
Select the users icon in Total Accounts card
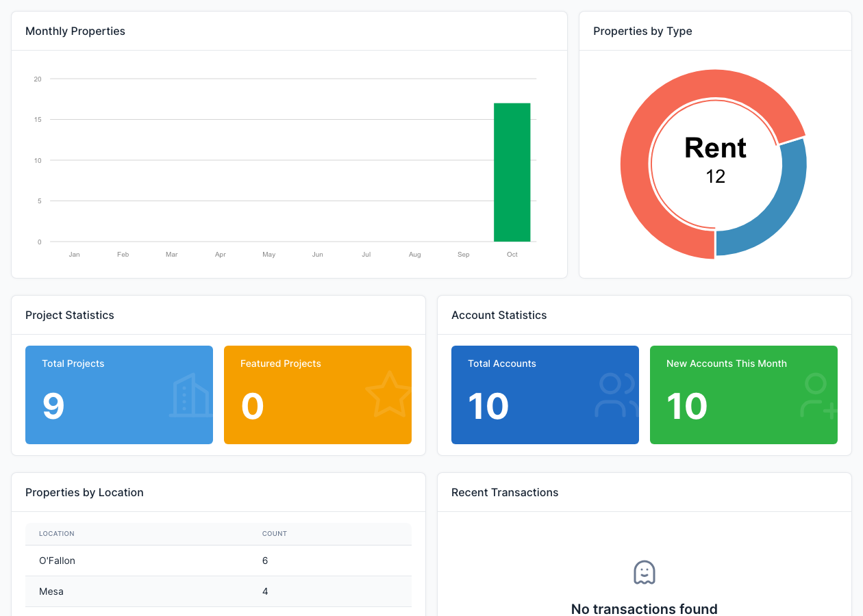(616, 395)
